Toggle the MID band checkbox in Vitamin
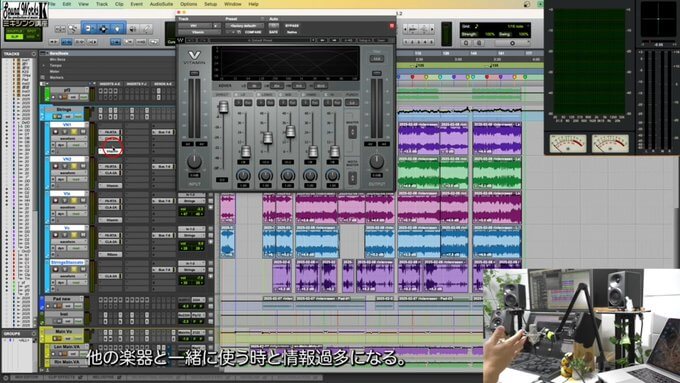This screenshot has height=383, width=680. [x=281, y=94]
